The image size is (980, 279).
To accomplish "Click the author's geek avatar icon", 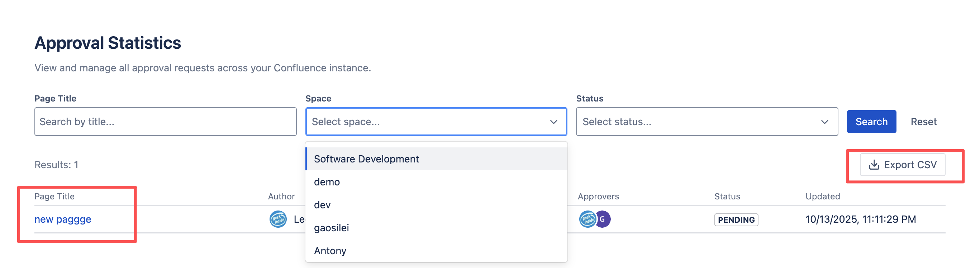I will pos(278,219).
